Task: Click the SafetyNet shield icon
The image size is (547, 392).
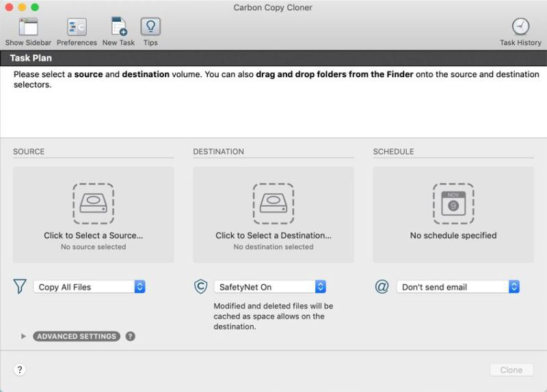Action: coord(200,286)
